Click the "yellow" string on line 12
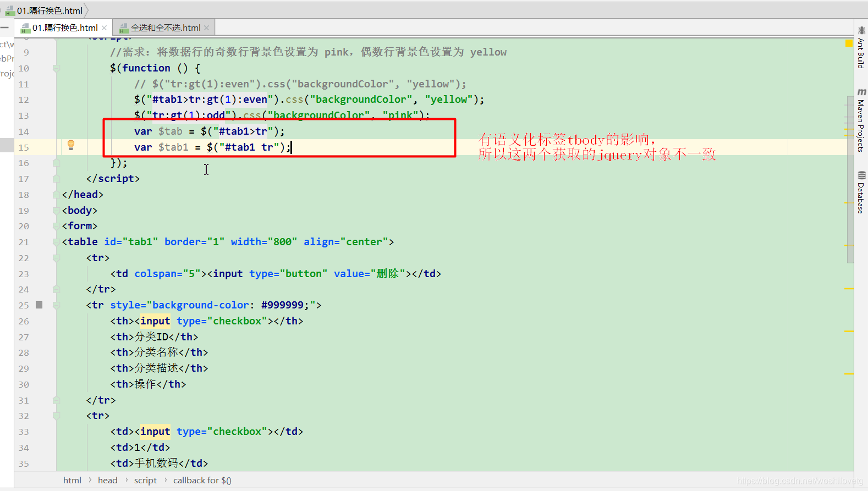 tap(449, 100)
